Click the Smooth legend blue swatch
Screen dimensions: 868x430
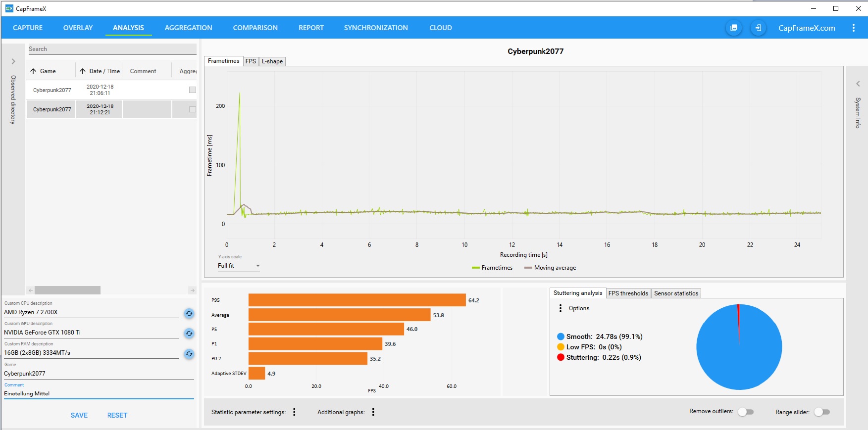[561, 336]
